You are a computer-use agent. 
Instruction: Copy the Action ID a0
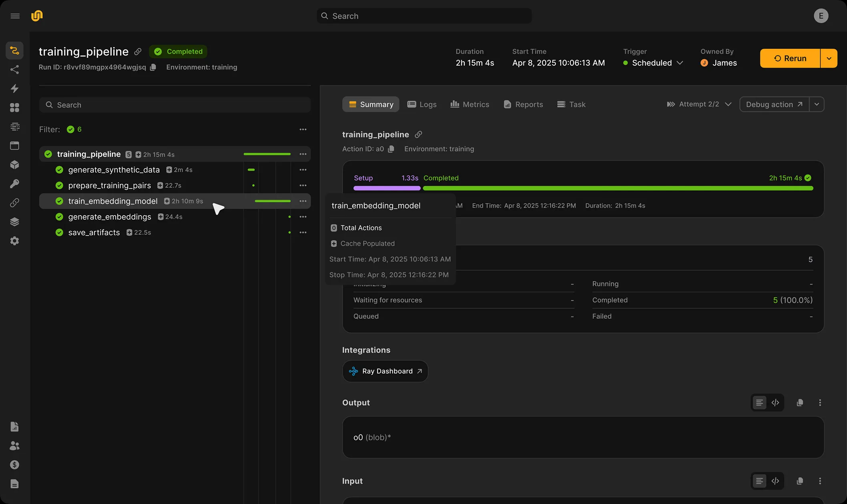tap(391, 149)
